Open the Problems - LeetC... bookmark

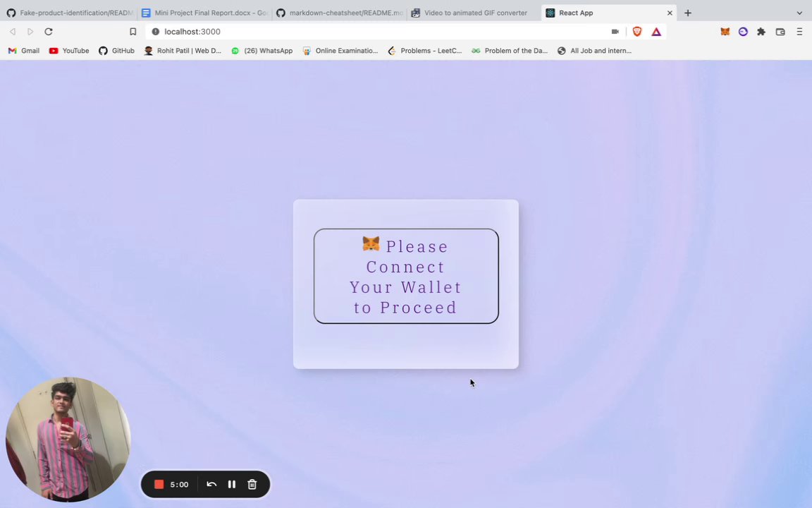point(424,51)
